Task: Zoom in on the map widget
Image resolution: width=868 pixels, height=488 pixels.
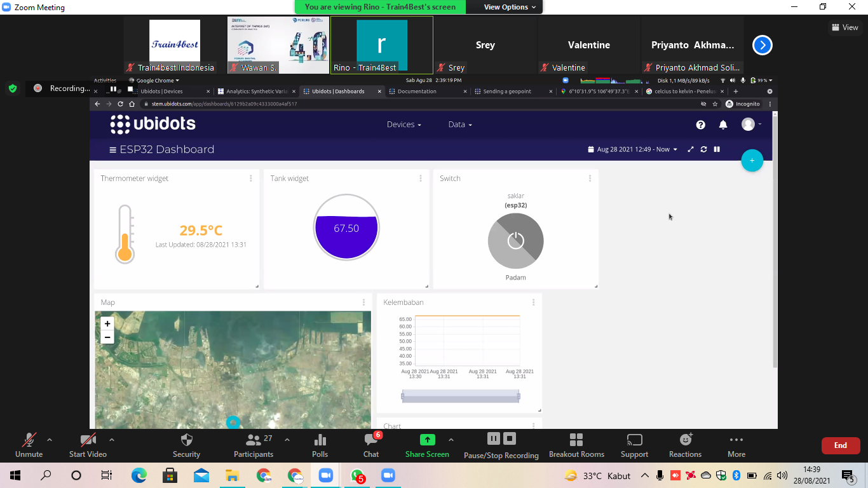Action: click(107, 323)
